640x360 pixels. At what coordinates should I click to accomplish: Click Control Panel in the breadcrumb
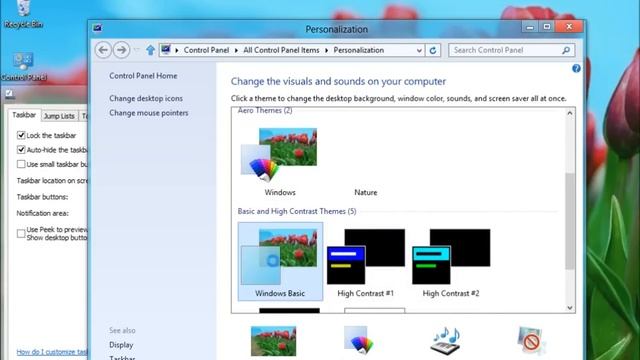coord(206,50)
